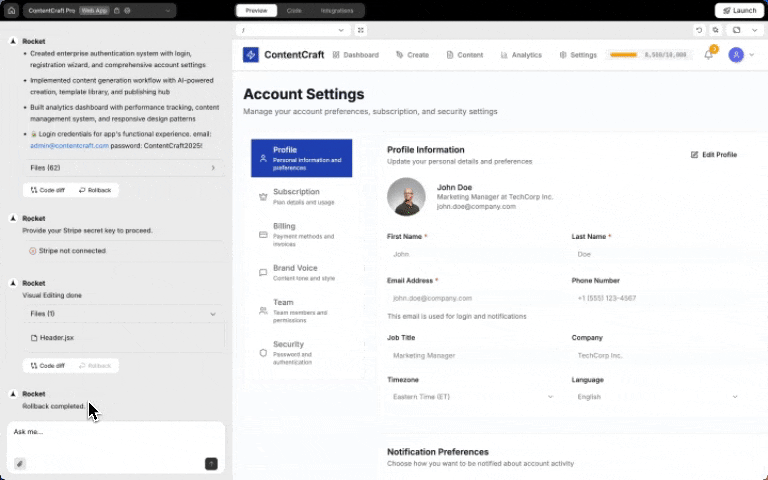Click the Header.jsx file name

57,338
